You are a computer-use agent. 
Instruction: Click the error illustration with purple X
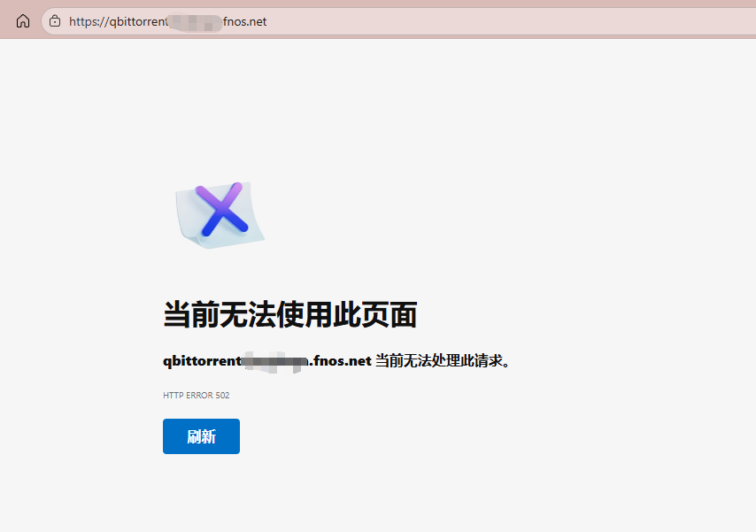point(220,214)
